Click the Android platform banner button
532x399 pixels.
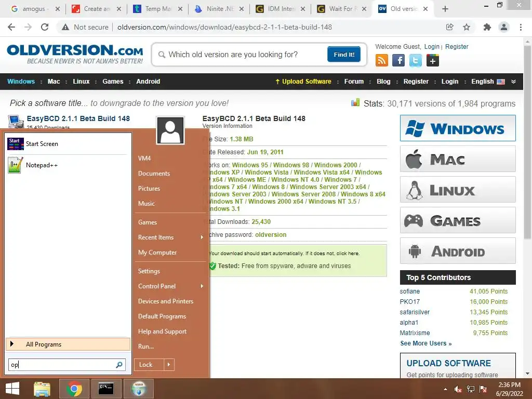[458, 251]
